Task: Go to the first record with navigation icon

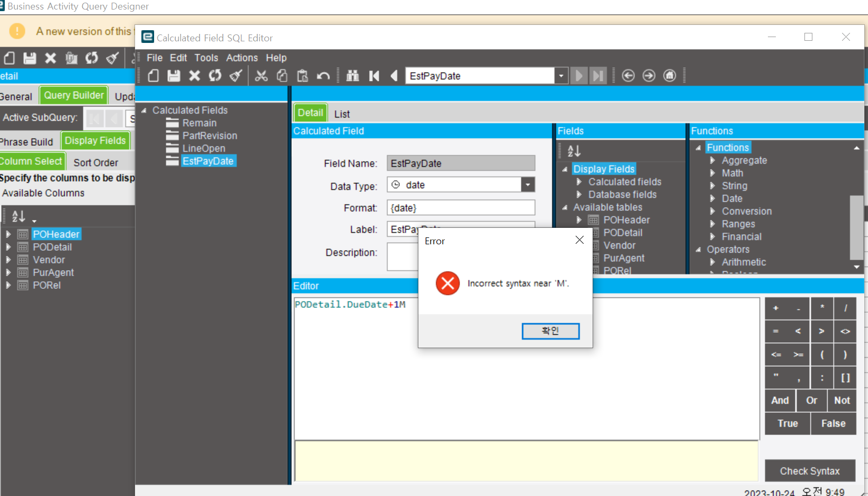Action: pyautogui.click(x=374, y=76)
